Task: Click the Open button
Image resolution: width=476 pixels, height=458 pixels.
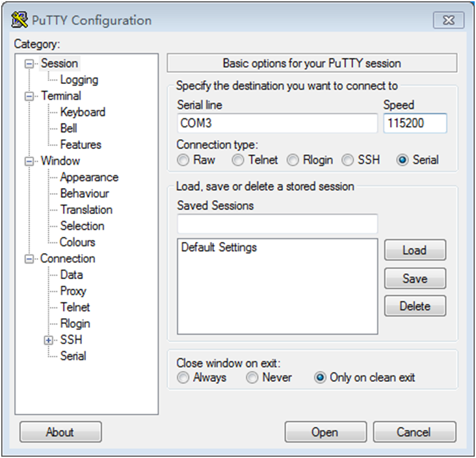Action: (324, 432)
